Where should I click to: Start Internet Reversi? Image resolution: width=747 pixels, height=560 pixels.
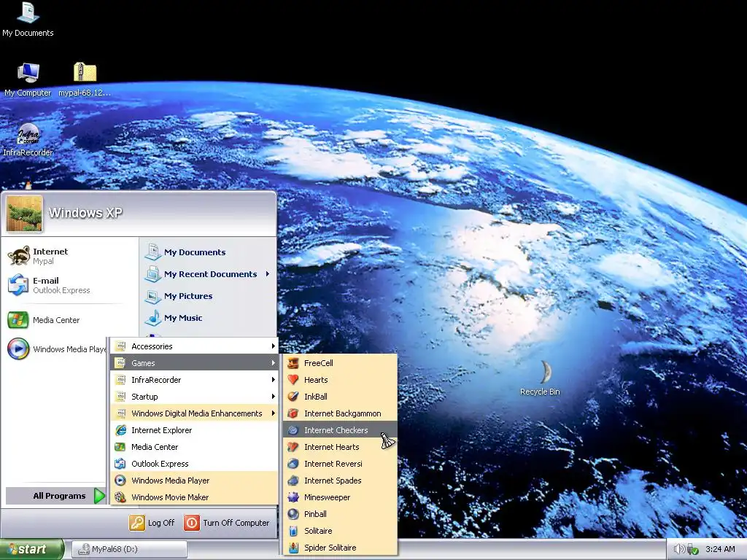tap(340, 463)
